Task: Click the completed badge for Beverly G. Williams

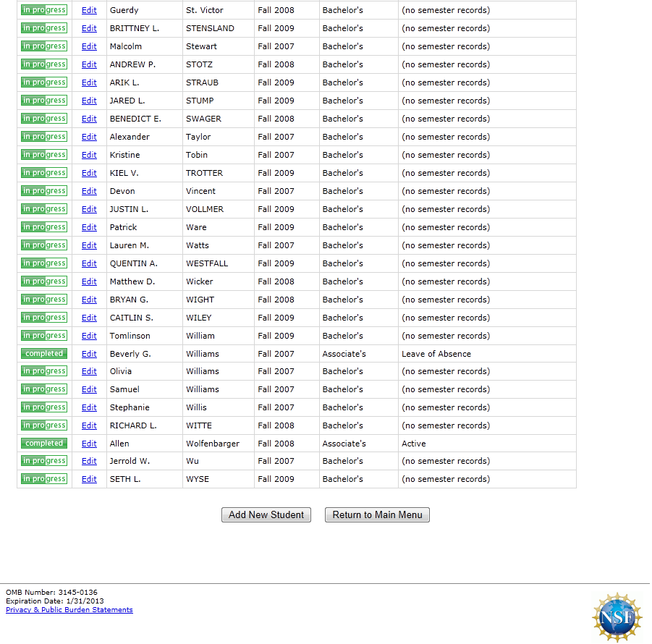Action: [44, 354]
